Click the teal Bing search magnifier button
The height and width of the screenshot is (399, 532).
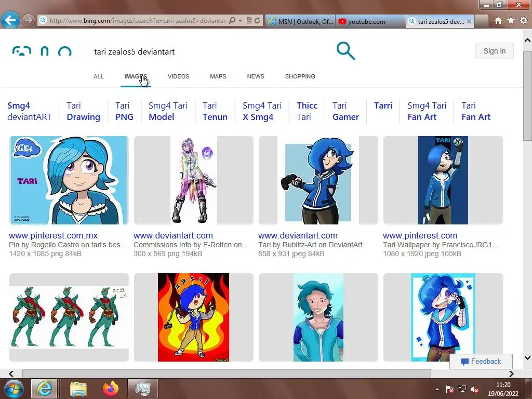[x=345, y=51]
